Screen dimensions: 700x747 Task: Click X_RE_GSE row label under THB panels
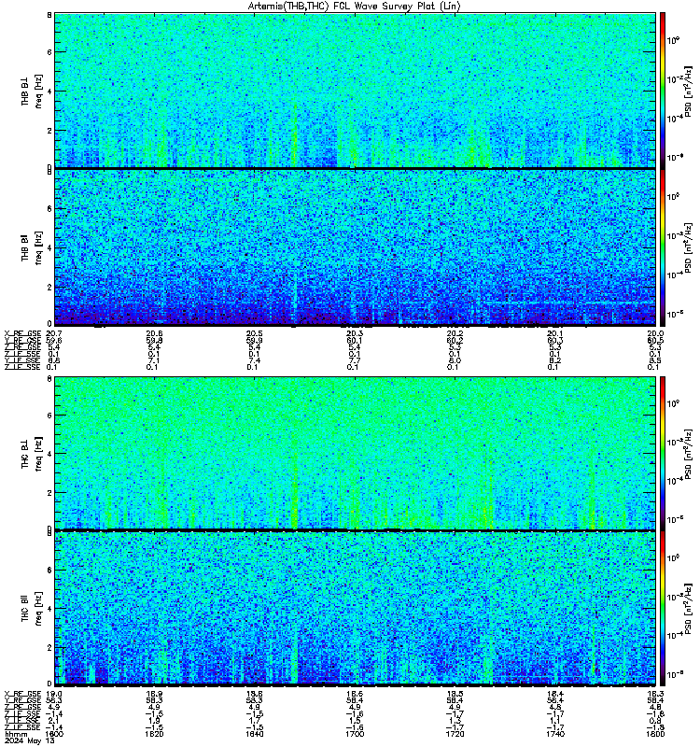click(x=22, y=333)
